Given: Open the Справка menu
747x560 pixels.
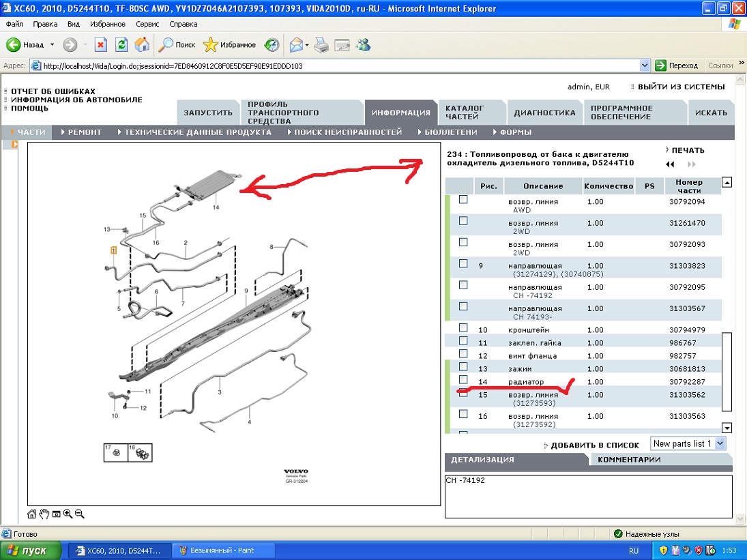Looking at the screenshot, I should 184,24.
